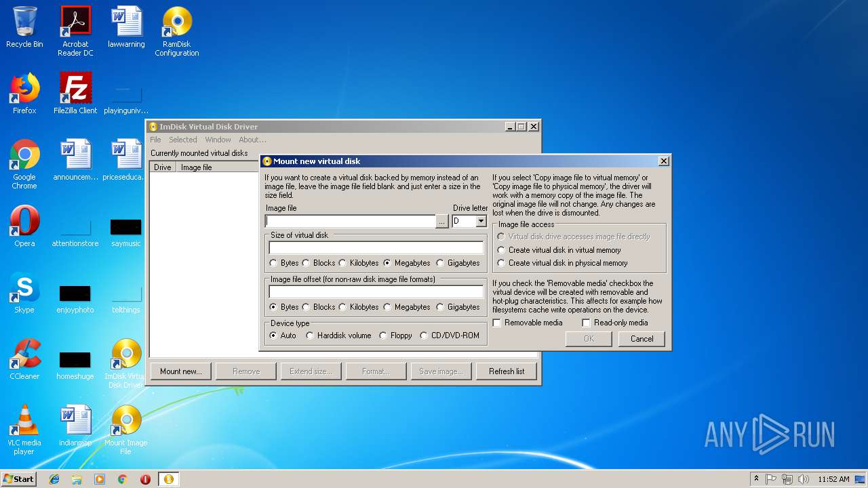Launch VLC media player shortcut
The width and height of the screenshot is (868, 488).
tap(24, 430)
